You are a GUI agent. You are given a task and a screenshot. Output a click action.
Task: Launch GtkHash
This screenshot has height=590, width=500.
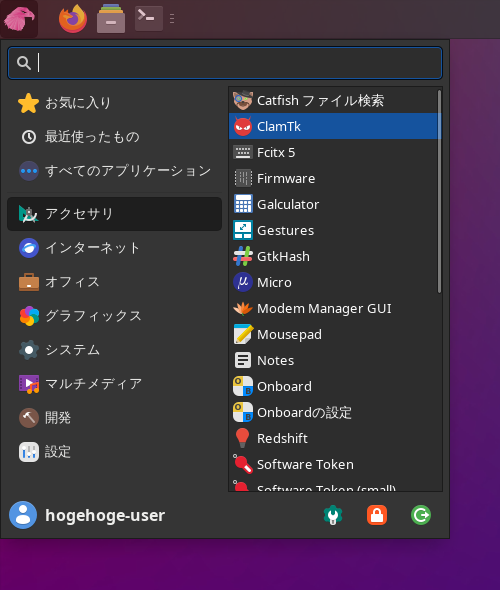333,256
